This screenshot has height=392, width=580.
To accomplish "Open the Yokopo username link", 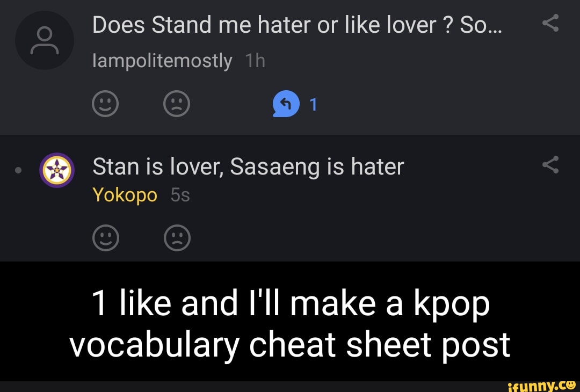I will pos(125,195).
